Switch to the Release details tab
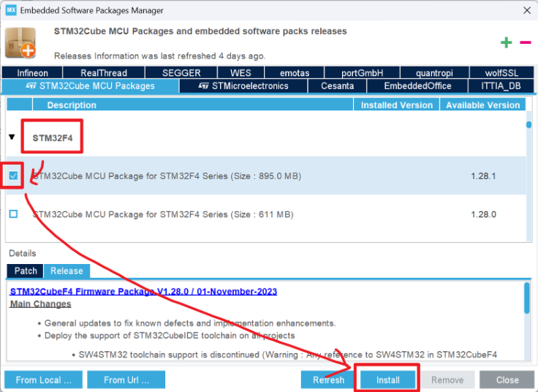 (67, 271)
